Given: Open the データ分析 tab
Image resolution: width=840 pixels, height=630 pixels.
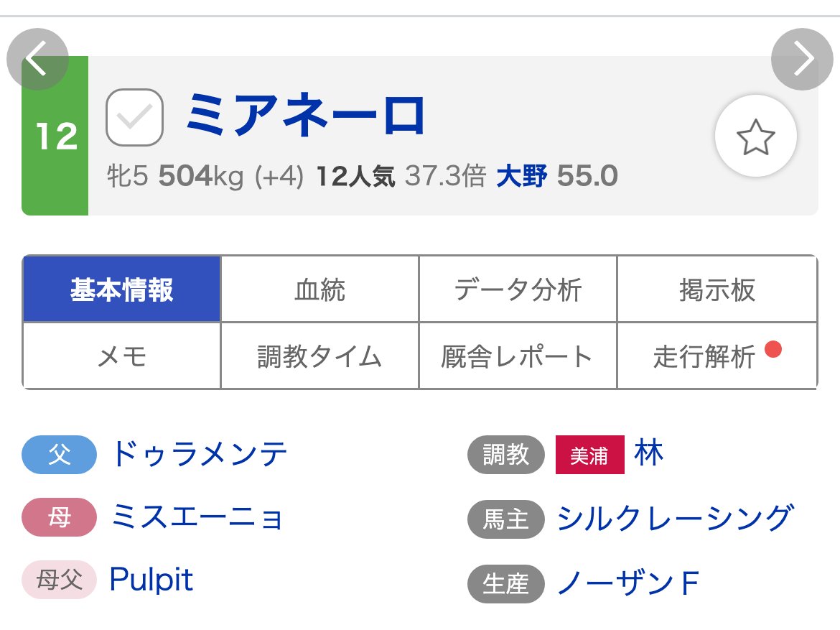Looking at the screenshot, I should click(518, 289).
